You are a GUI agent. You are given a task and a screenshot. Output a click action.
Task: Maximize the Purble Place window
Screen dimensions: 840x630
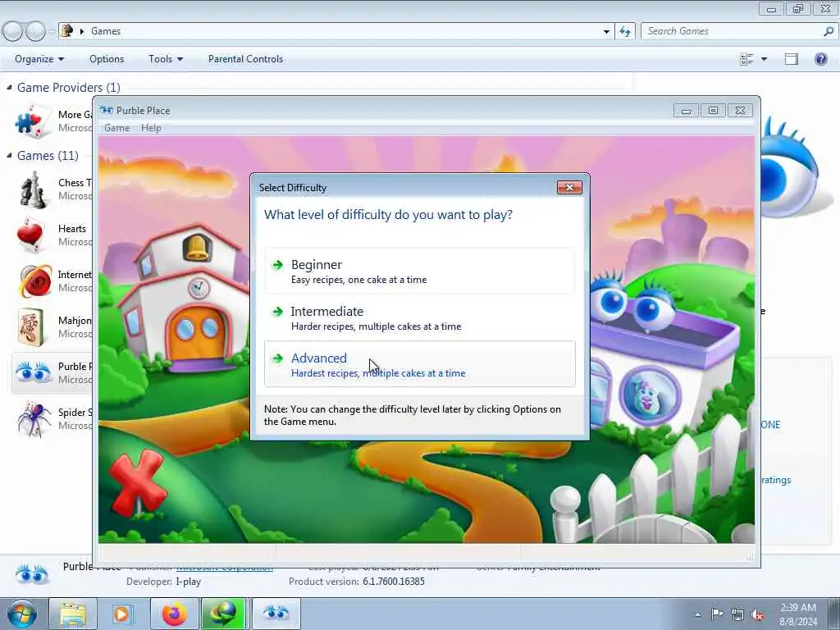tap(713, 111)
